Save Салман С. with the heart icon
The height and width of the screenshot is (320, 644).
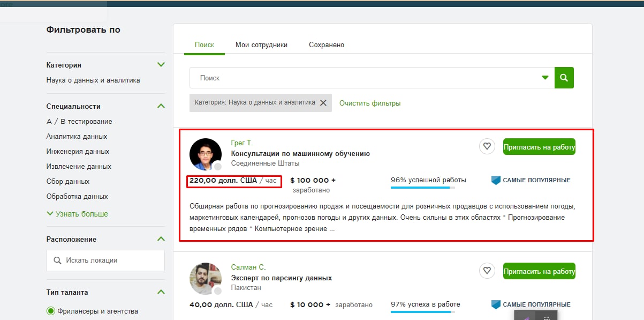coord(487,271)
